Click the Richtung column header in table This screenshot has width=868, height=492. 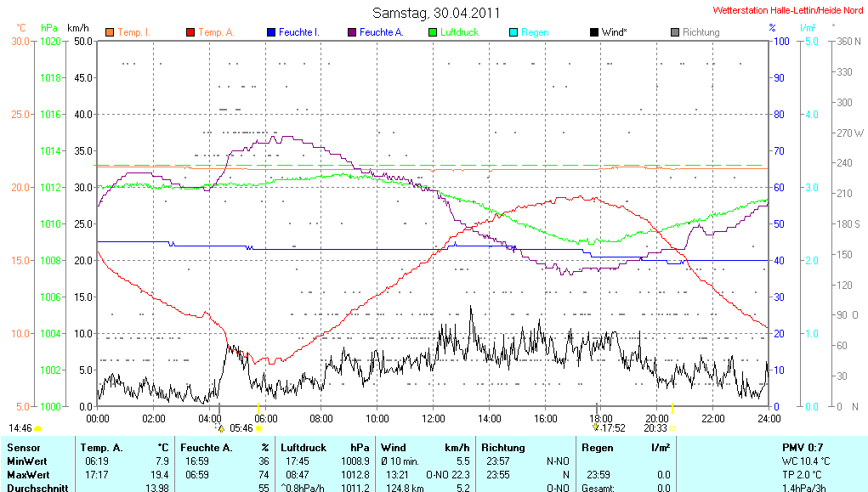(503, 447)
